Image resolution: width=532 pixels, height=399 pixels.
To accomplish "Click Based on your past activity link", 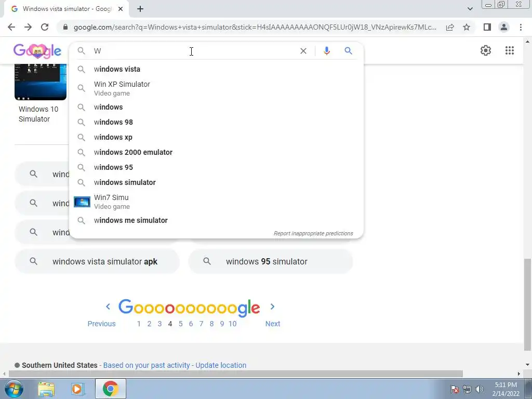I will [147, 365].
